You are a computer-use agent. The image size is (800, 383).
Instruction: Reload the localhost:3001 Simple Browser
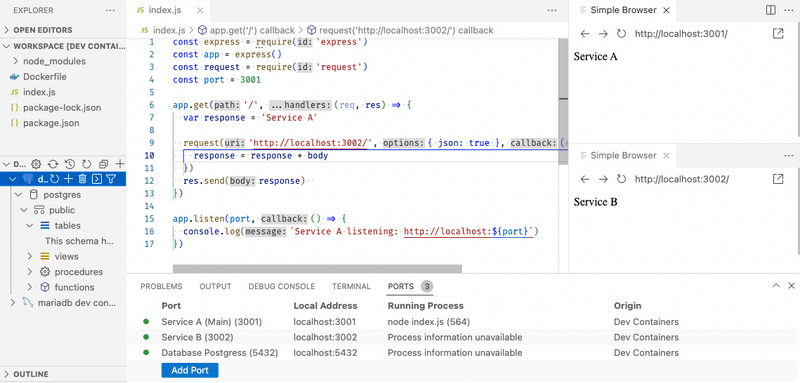tap(621, 34)
